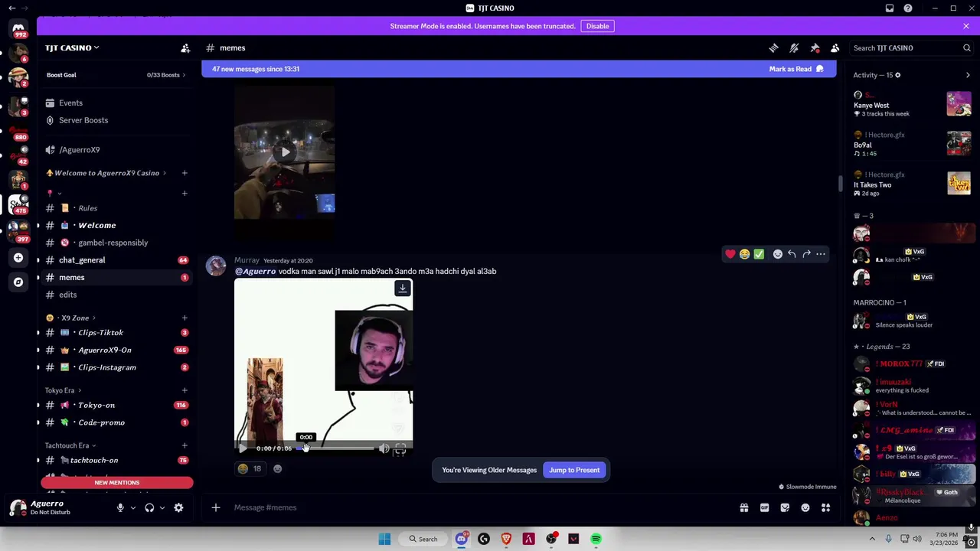
Task: Toggle the member list icon
Action: [x=835, y=48]
